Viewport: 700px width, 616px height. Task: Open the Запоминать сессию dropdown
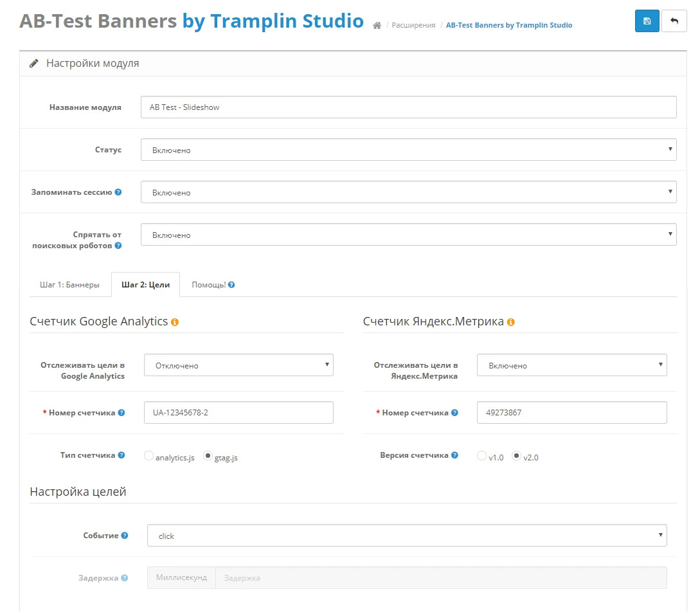click(x=408, y=192)
